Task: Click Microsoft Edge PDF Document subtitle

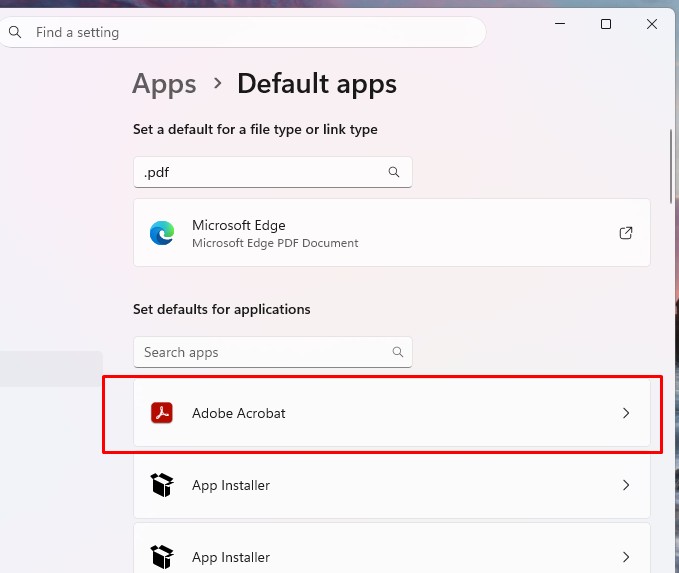Action: tap(275, 243)
